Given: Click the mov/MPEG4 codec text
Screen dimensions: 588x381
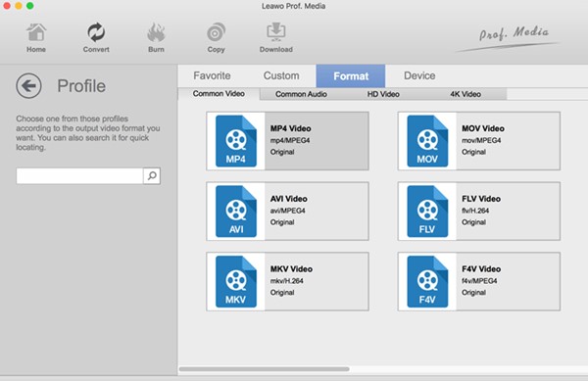Looking at the screenshot, I should click(481, 140).
